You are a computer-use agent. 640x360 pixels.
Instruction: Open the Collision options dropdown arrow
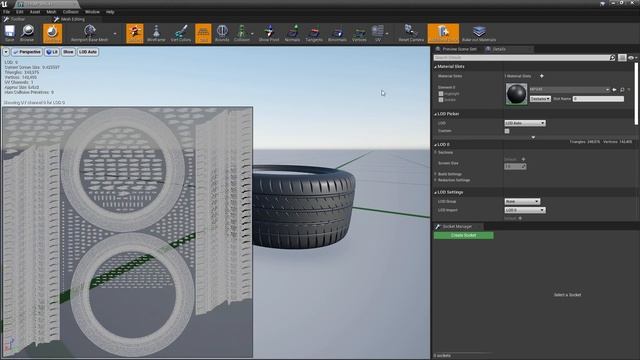[x=252, y=33]
